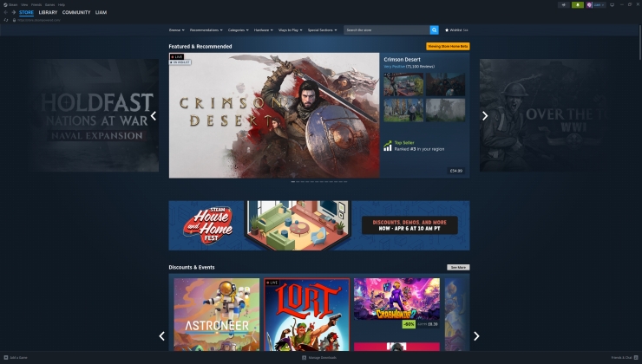The image size is (642, 364).
Task: Expand the Categories dropdown
Action: 238,29
